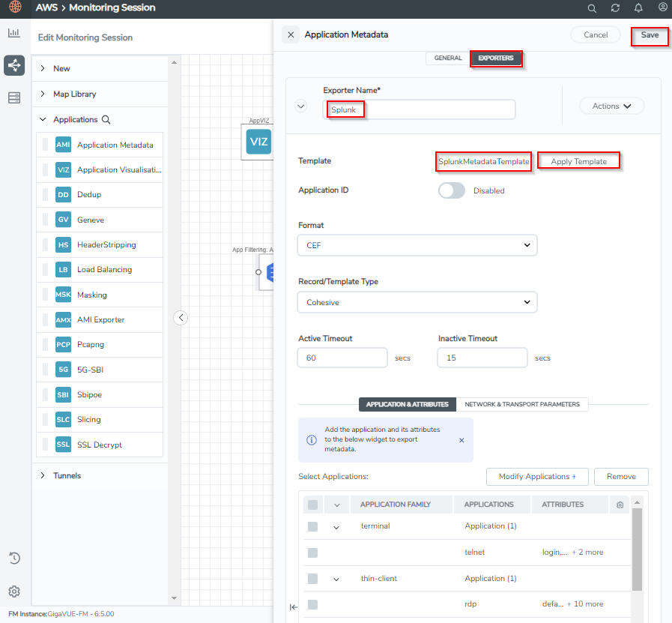The width and height of the screenshot is (672, 623).
Task: Collapse the Applications section
Action: tap(43, 119)
